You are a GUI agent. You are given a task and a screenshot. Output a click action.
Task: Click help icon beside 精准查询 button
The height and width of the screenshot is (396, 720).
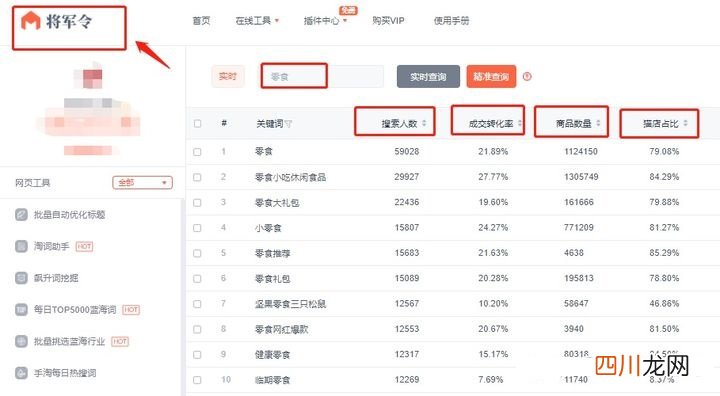point(527,76)
